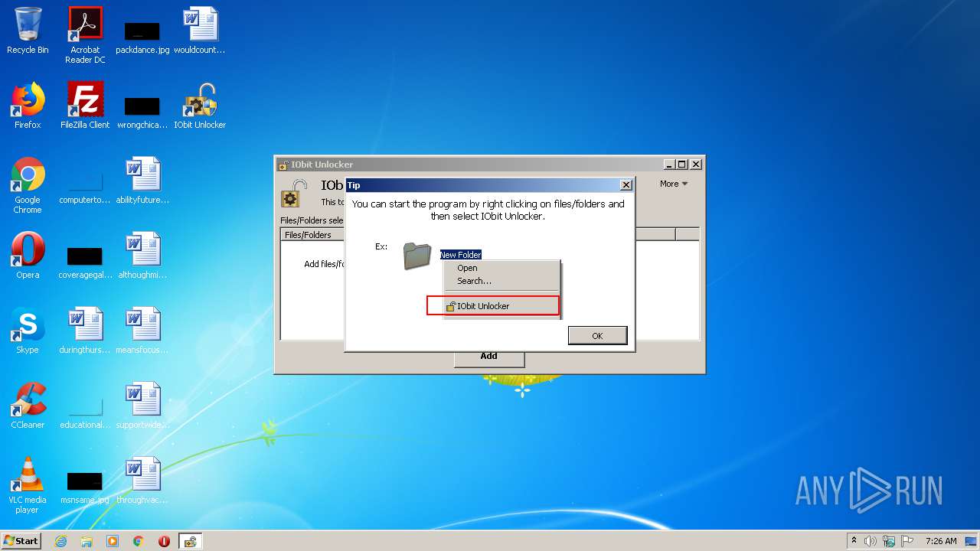
Task: Select the althoughmi Word document
Action: [142, 256]
